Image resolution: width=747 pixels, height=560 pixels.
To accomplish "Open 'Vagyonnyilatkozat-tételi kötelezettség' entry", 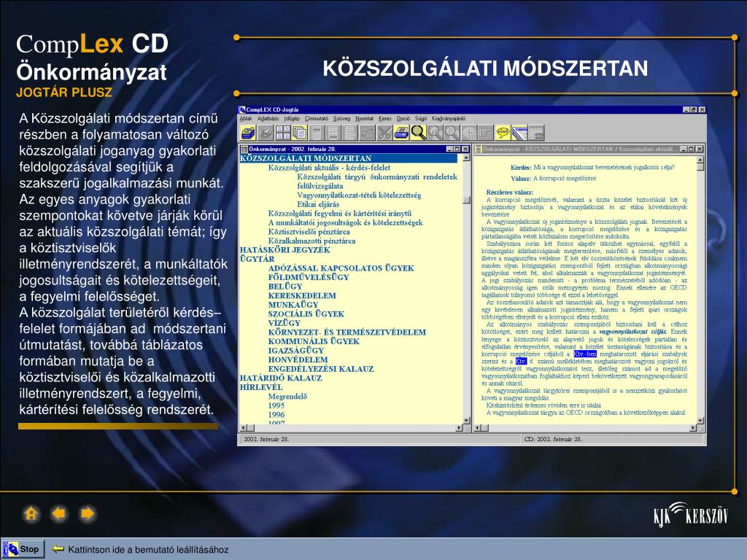I will [359, 195].
